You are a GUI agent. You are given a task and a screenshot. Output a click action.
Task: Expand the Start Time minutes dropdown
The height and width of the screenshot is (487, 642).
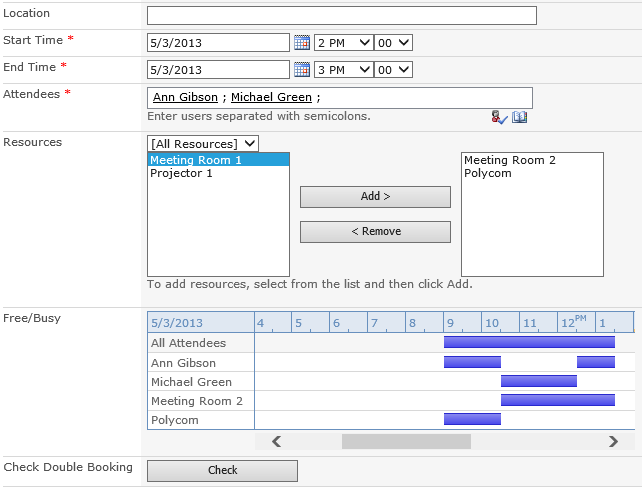pyautogui.click(x=393, y=43)
